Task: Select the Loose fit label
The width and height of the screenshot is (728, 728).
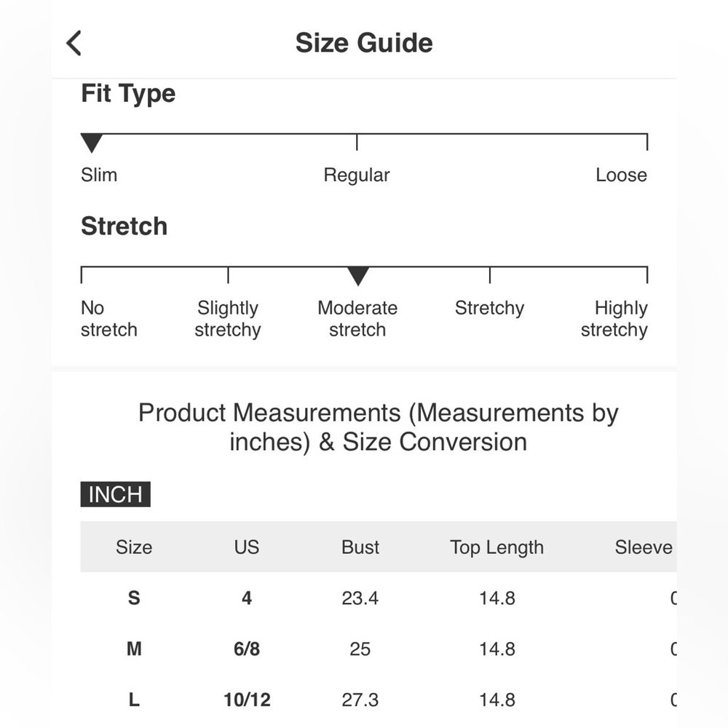Action: pos(621,175)
